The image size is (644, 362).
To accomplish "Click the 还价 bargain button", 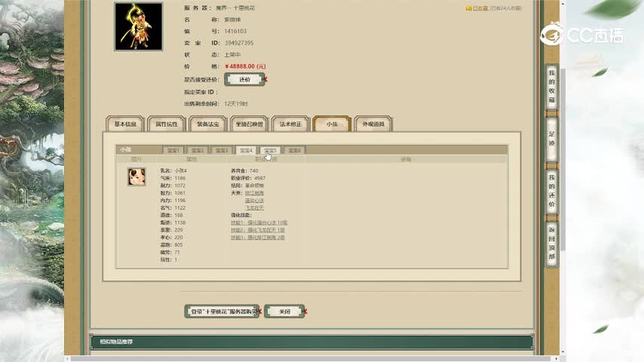I will click(x=245, y=80).
